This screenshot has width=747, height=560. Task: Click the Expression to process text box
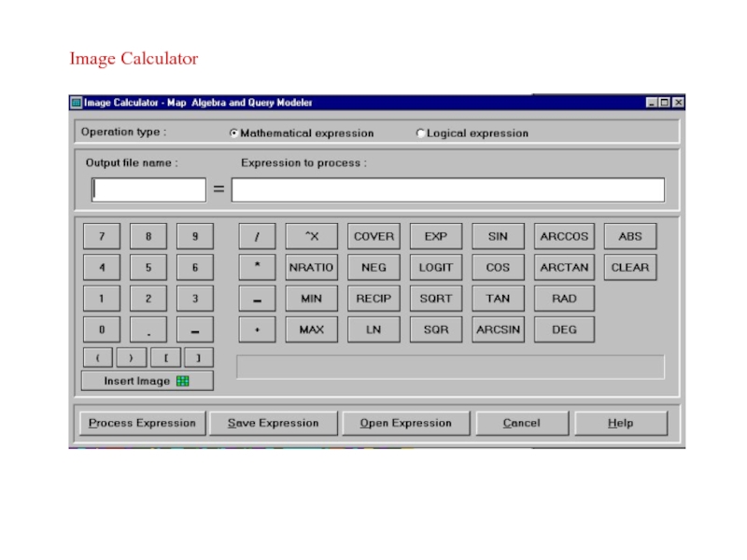point(447,190)
